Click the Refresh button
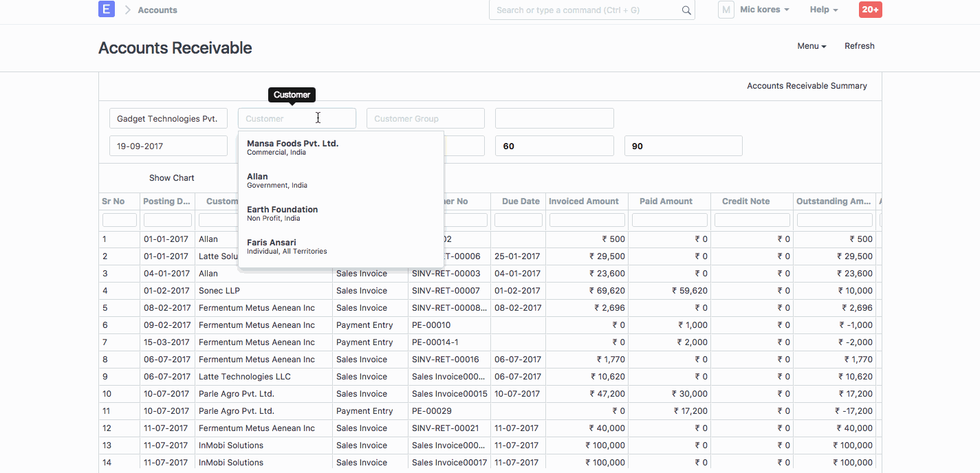980x473 pixels. (860, 46)
